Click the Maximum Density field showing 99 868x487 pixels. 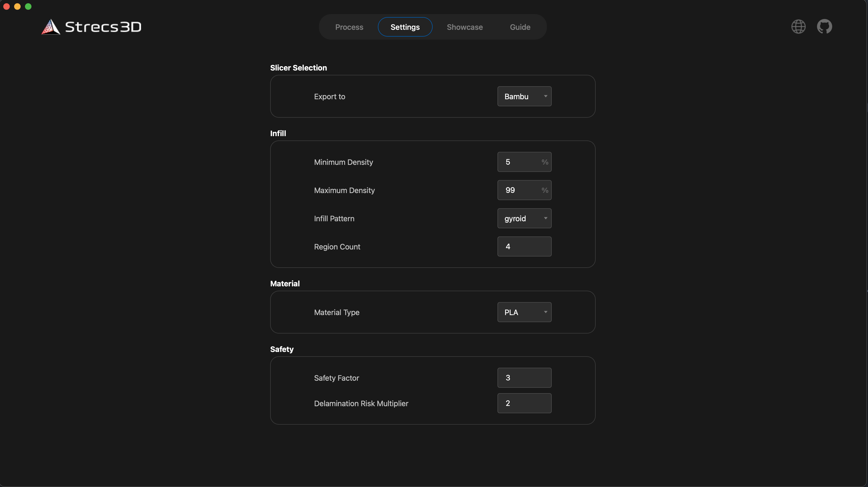click(519, 190)
